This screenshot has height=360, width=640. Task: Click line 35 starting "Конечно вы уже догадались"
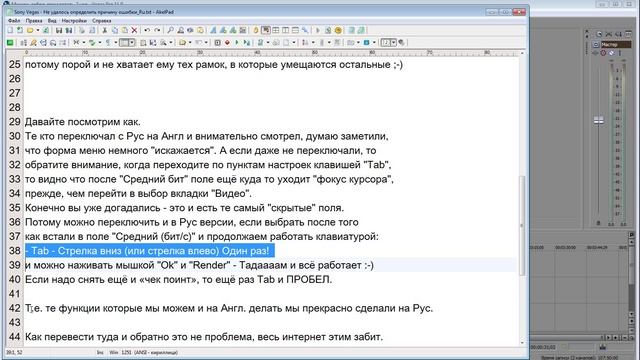pyautogui.click(x=184, y=208)
